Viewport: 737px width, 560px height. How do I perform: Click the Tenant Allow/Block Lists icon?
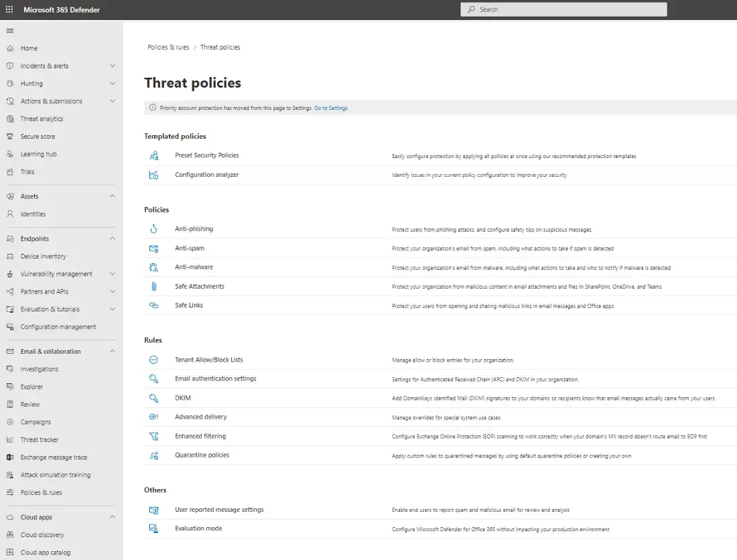tap(153, 360)
